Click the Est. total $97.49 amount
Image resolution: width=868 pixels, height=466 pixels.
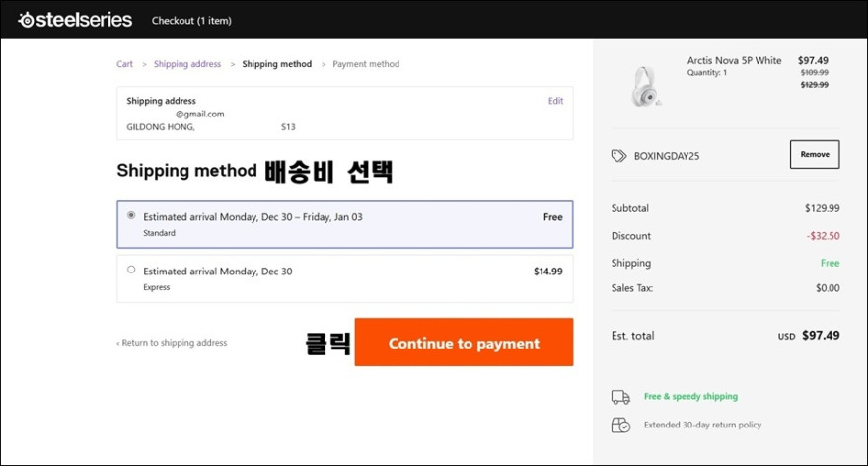821,336
